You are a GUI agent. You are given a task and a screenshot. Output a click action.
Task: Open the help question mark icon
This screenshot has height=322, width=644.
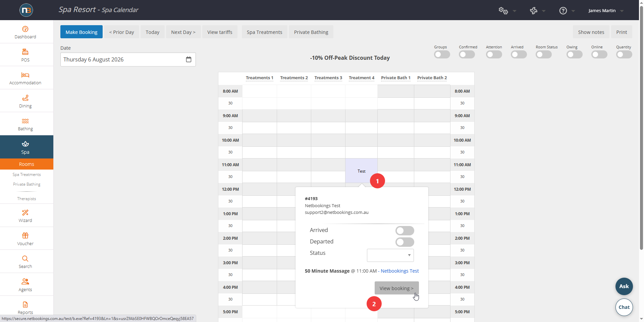[x=563, y=11]
